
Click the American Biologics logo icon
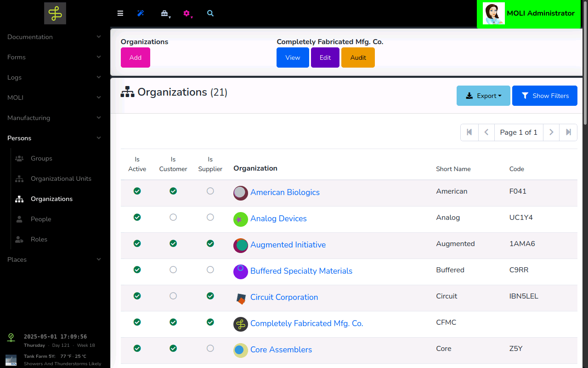[240, 193]
